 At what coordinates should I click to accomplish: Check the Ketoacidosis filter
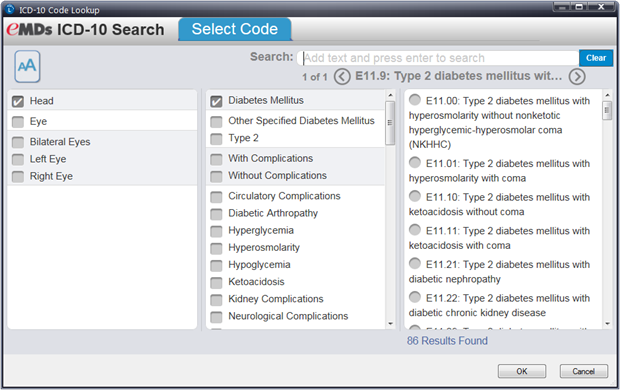(216, 282)
